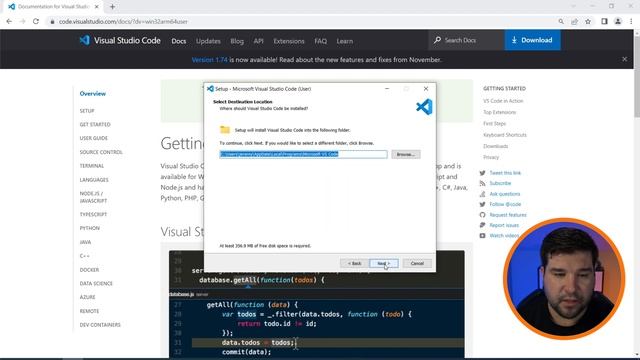Open the Blog menu item
This screenshot has height=360, width=640.
click(237, 41)
